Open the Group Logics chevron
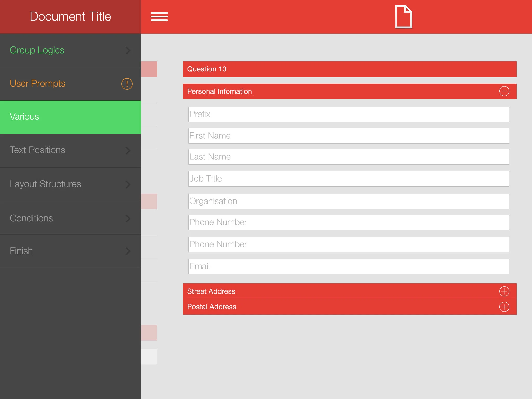532x399 pixels. click(x=128, y=50)
